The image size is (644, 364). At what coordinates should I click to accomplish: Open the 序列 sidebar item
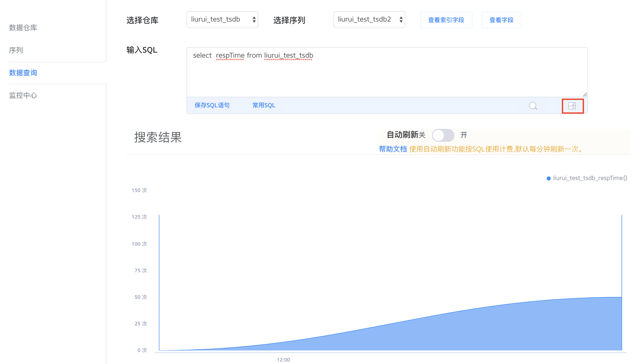point(16,50)
